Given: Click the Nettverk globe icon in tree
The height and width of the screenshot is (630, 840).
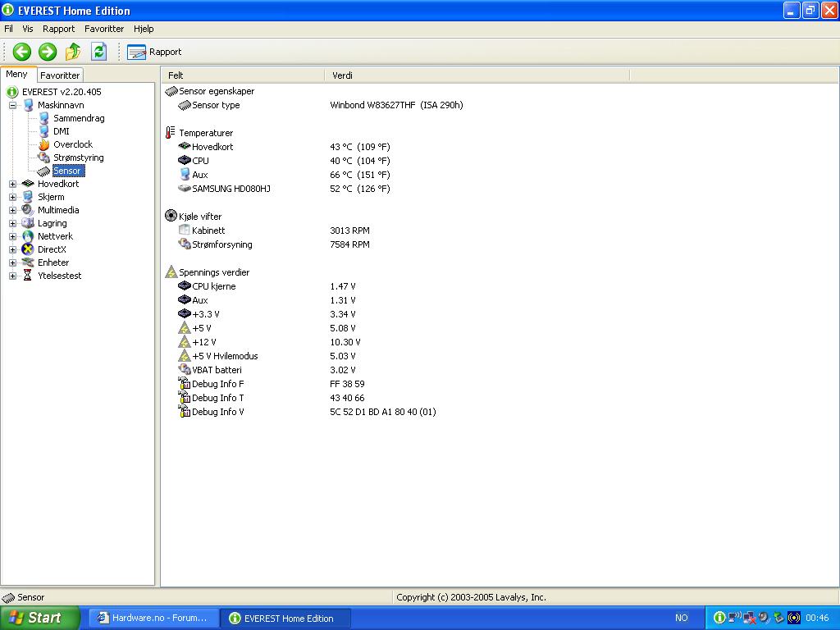Looking at the screenshot, I should [28, 236].
